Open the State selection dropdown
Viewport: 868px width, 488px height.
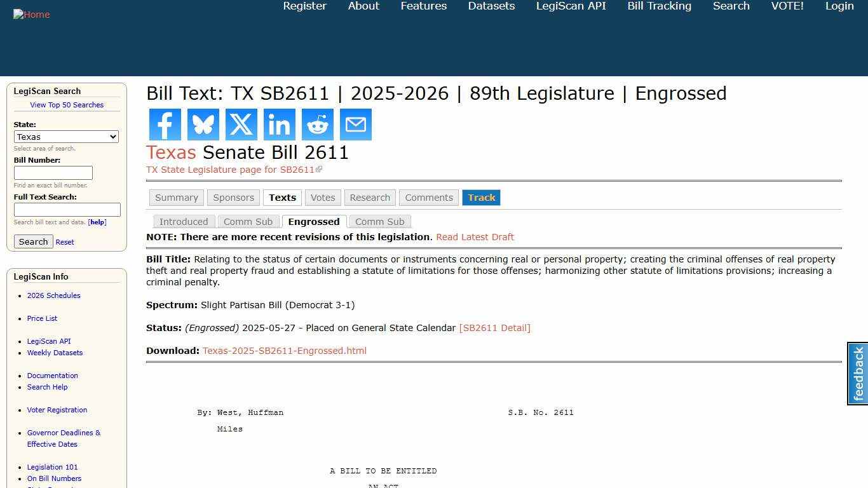pyautogui.click(x=66, y=137)
